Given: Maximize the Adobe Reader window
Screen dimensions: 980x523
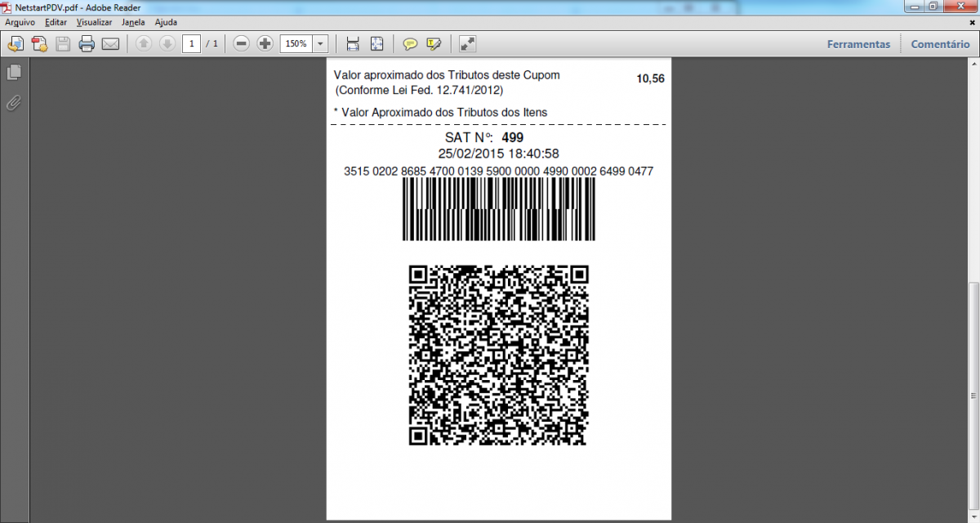Looking at the screenshot, I should [x=933, y=6].
